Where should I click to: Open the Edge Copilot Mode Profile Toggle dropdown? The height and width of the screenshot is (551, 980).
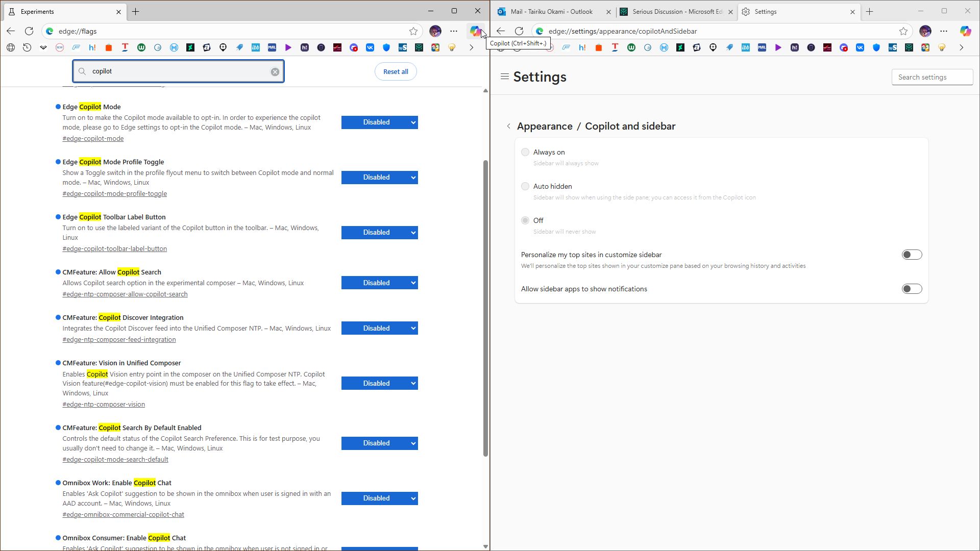coord(380,178)
